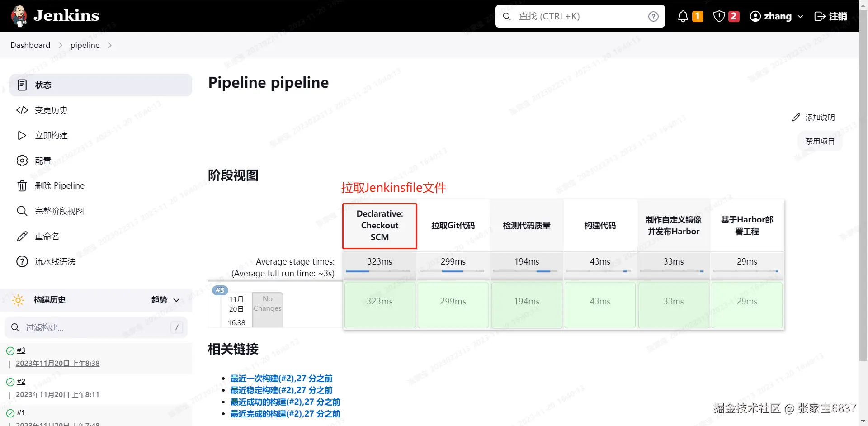
Task: Click the Jenkins butler logo
Action: (19, 16)
